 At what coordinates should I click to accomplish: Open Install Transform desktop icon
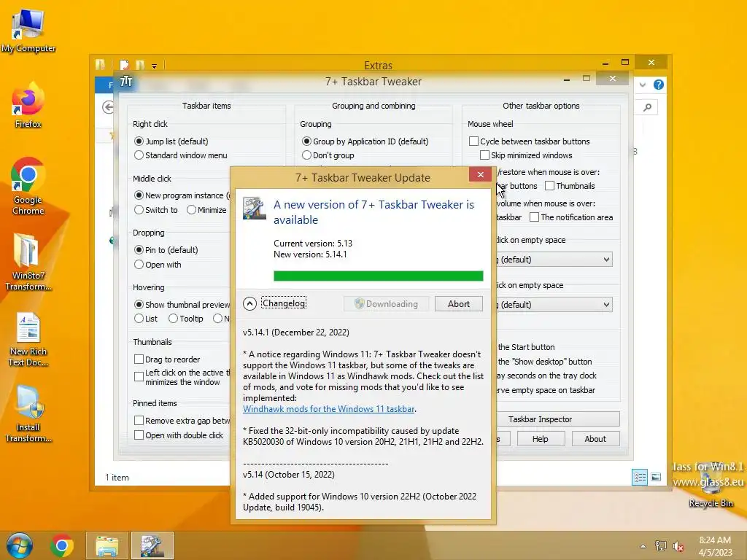pyautogui.click(x=28, y=414)
